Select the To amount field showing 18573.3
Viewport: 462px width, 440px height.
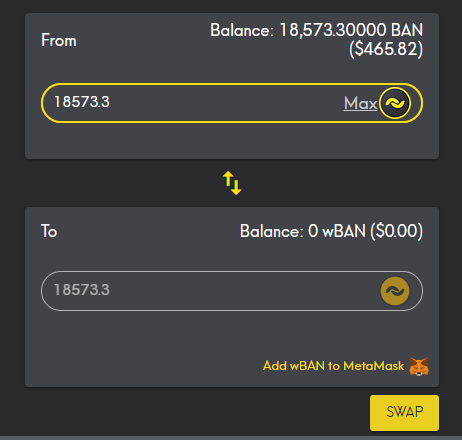click(232, 291)
